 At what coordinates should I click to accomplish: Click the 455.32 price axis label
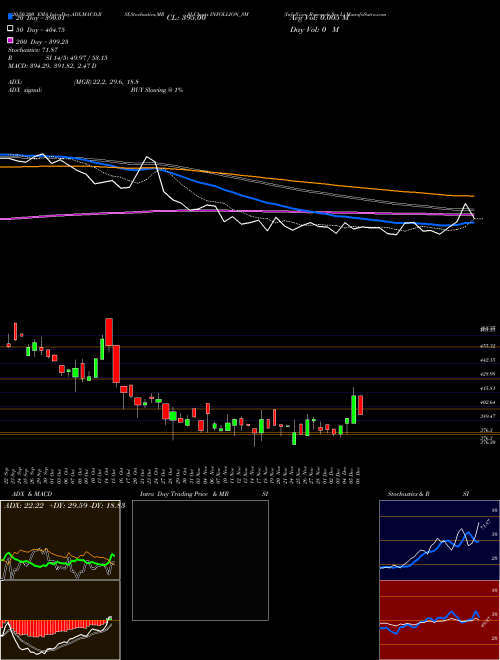[x=487, y=346]
